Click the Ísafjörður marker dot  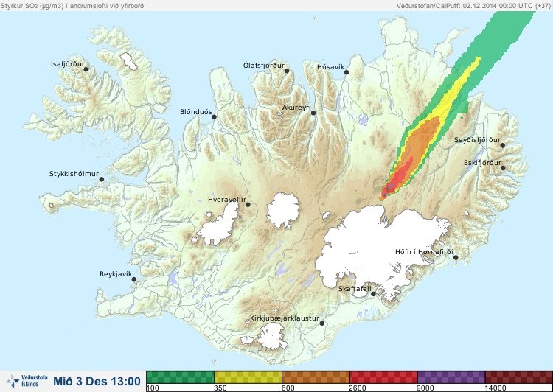point(86,69)
